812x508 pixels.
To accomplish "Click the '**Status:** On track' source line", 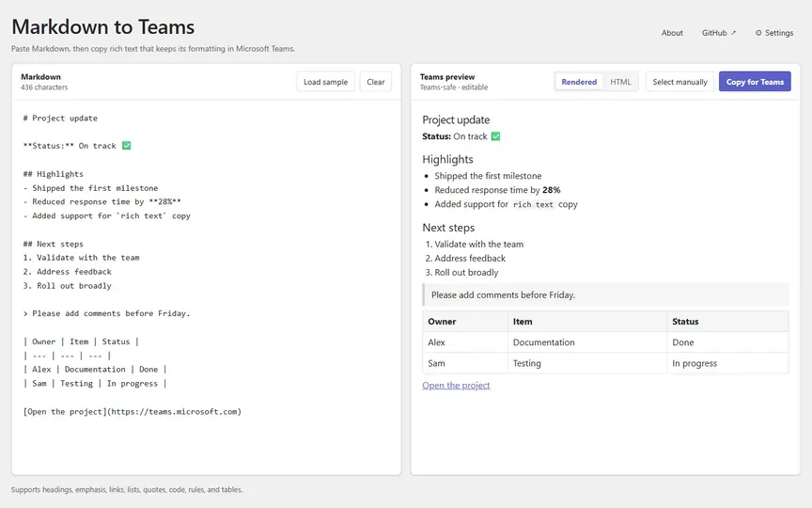I will click(77, 146).
